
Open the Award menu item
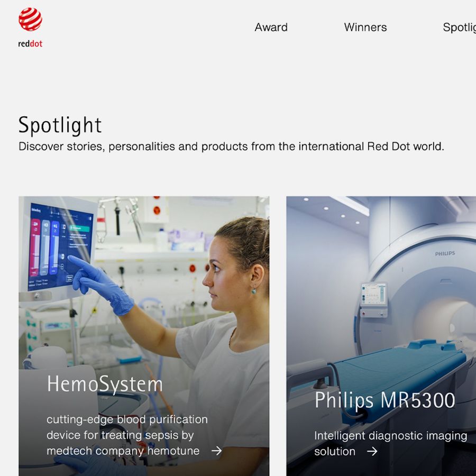[271, 28]
